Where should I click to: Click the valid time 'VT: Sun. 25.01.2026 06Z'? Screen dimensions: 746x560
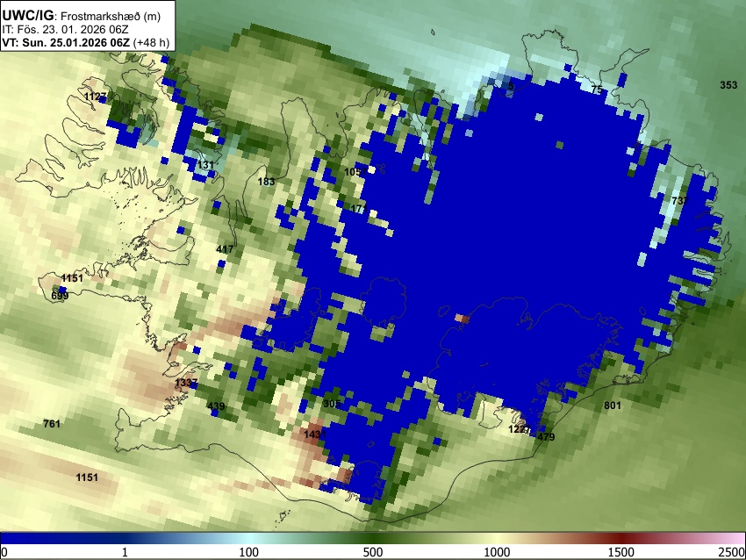point(66,42)
